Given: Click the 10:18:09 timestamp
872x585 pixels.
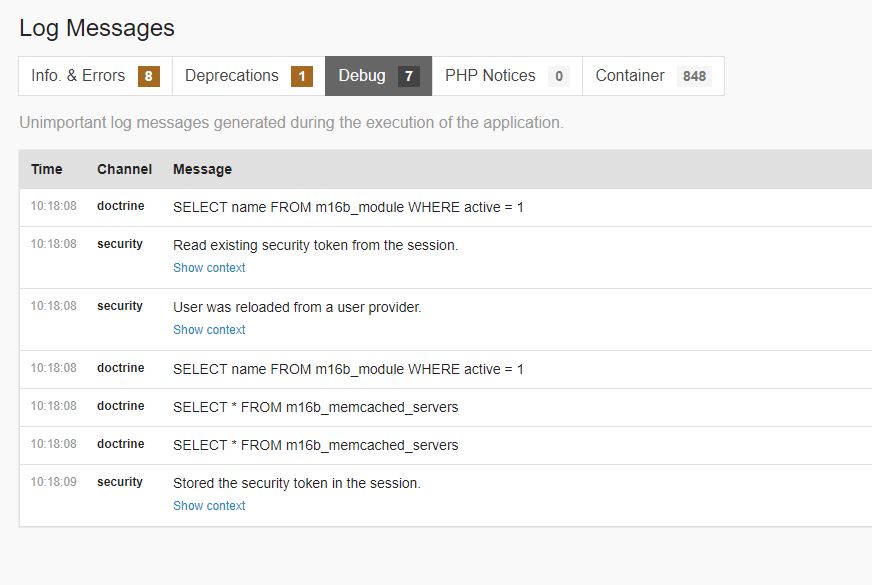Looking at the screenshot, I should coord(53,482).
